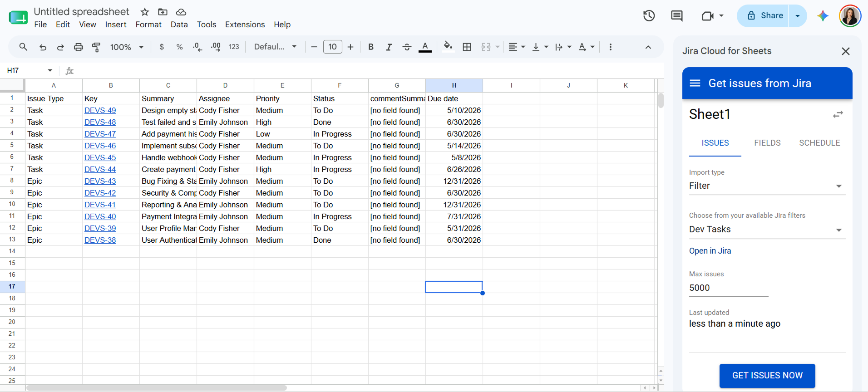
Task: Toggle strikethrough formatting
Action: tap(407, 47)
